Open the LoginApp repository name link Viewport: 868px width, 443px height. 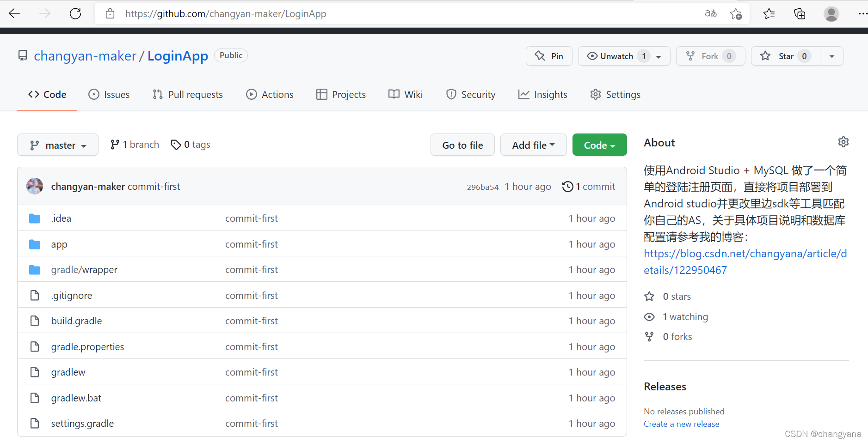[178, 56]
